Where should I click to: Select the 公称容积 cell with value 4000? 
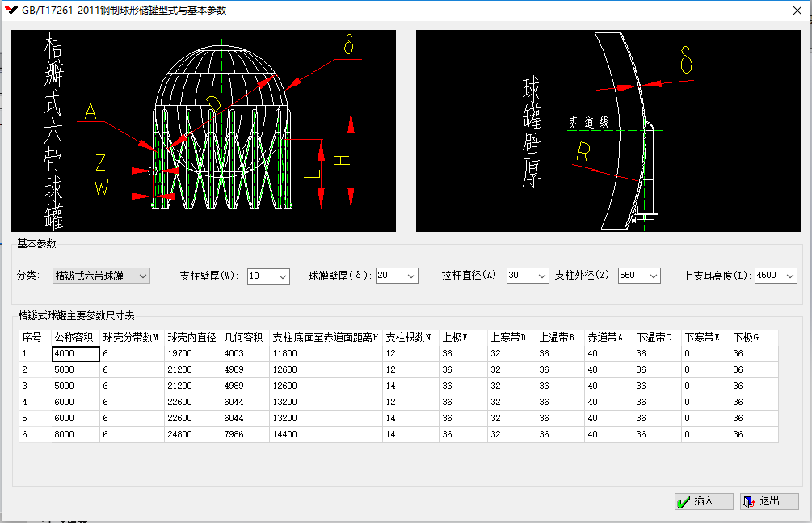(x=75, y=353)
